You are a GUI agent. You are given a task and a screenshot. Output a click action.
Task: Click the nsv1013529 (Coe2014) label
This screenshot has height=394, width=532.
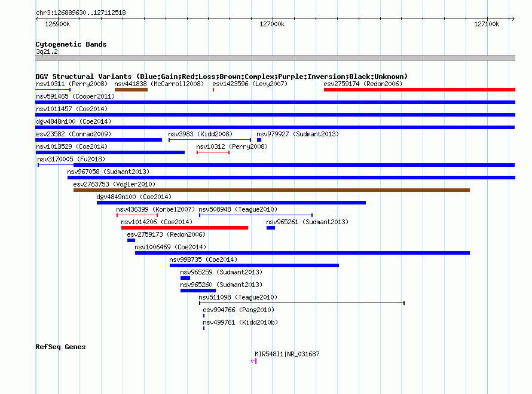click(72, 146)
